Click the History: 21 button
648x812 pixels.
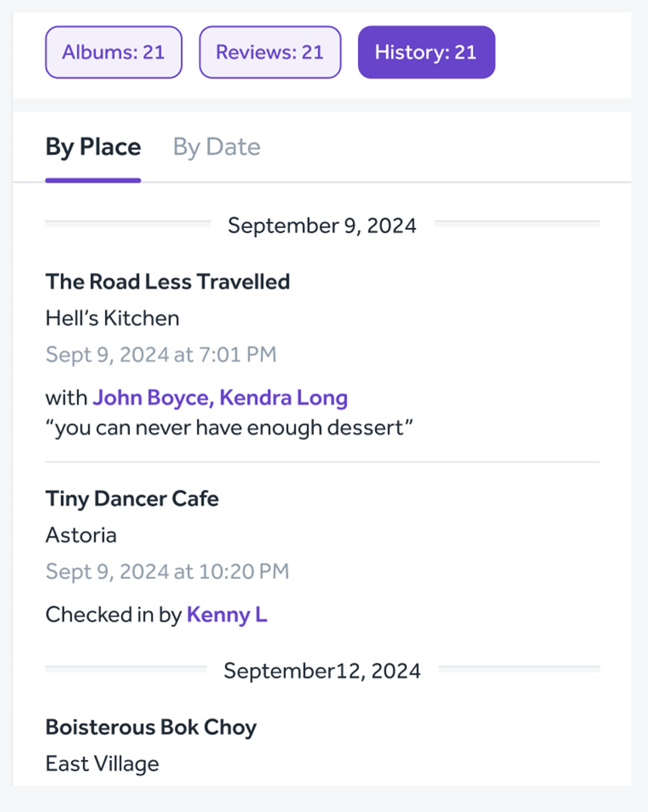point(426,52)
